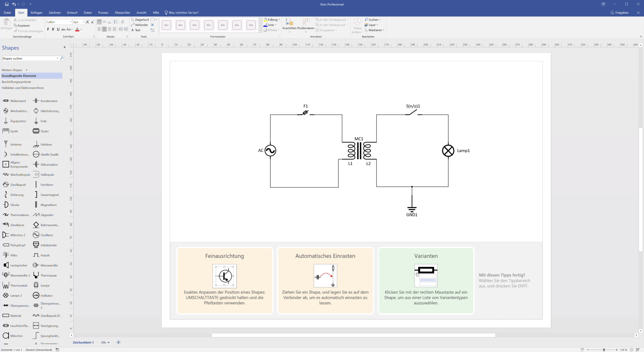Expand the Weitere Shapes menu
This screenshot has height=352, width=644.
point(14,70)
